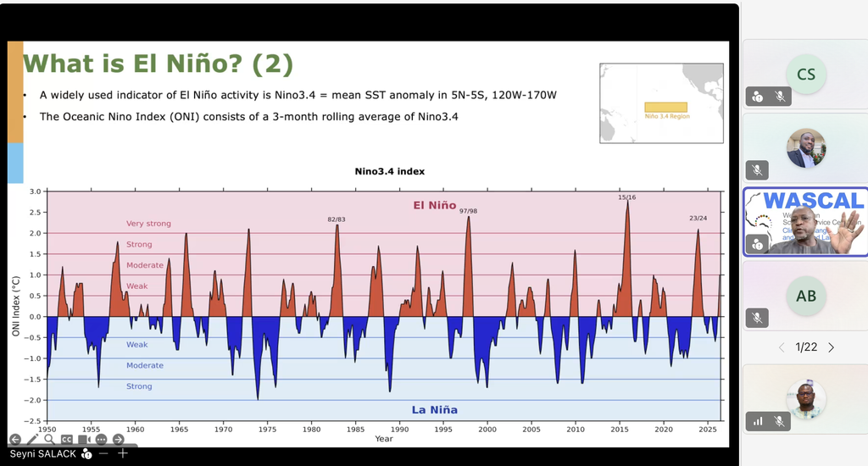Screen dimensions: 868x466
Task: Go to previous participant page chevron
Action: (x=782, y=347)
